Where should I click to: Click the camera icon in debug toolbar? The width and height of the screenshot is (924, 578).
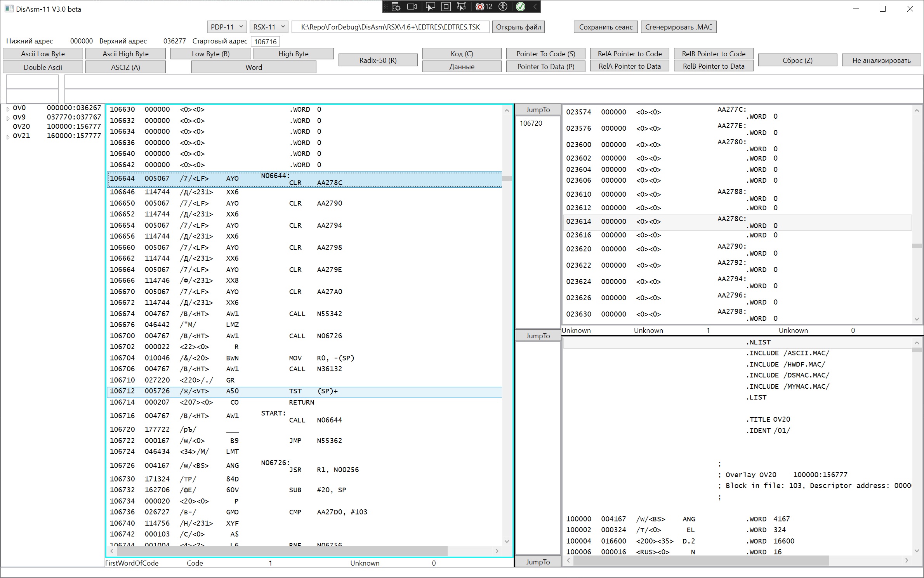(x=412, y=7)
